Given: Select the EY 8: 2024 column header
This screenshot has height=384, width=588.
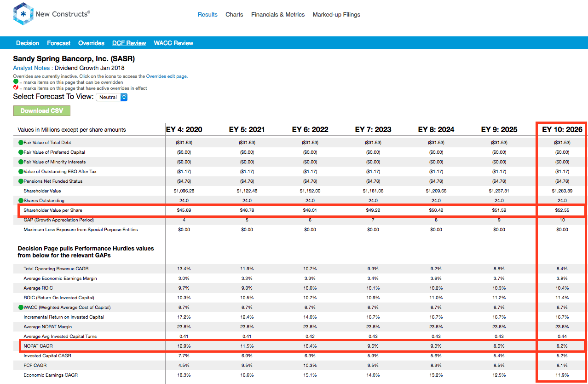Looking at the screenshot, I should [x=436, y=130].
